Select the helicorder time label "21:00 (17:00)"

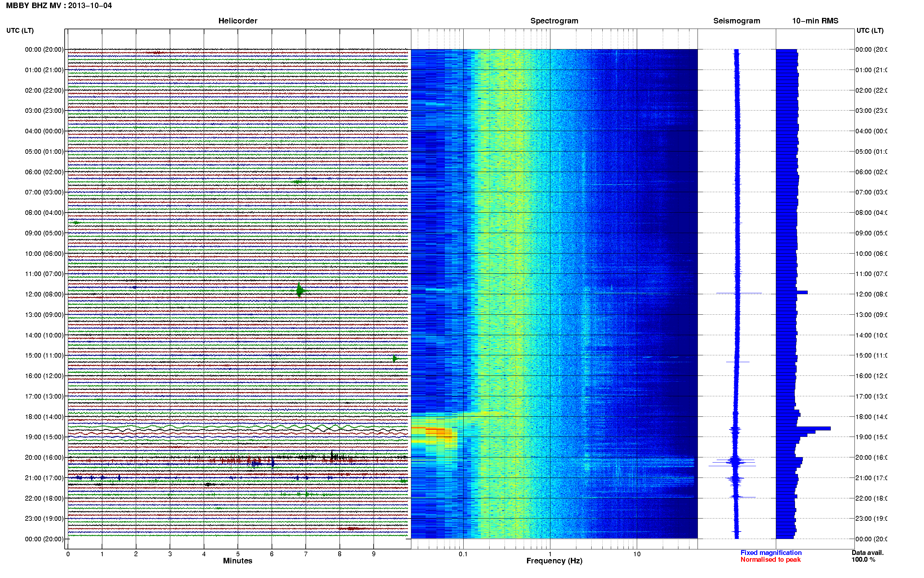click(x=44, y=478)
